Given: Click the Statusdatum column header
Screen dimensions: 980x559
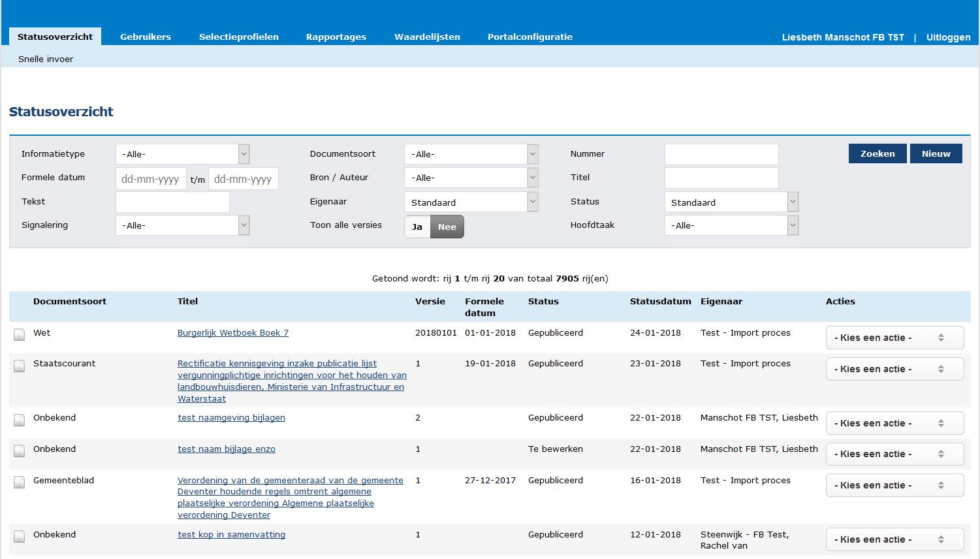Looking at the screenshot, I should pyautogui.click(x=660, y=301).
